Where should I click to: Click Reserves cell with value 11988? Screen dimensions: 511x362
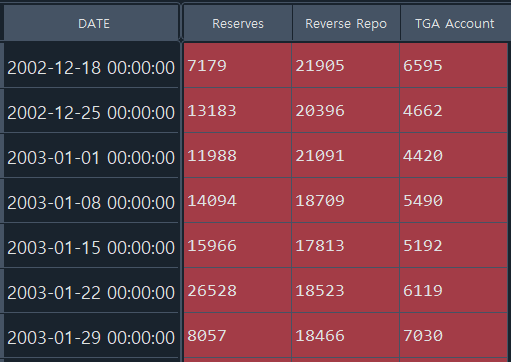coord(238,155)
